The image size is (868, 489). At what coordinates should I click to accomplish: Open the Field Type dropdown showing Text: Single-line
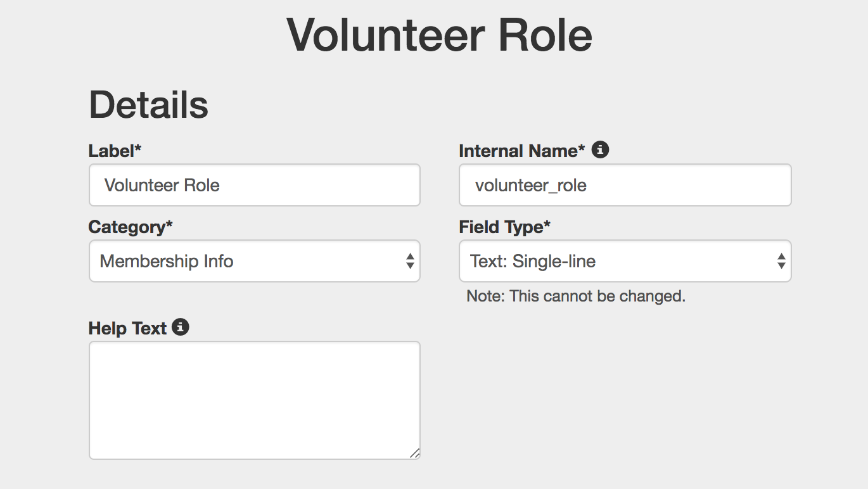pyautogui.click(x=625, y=261)
